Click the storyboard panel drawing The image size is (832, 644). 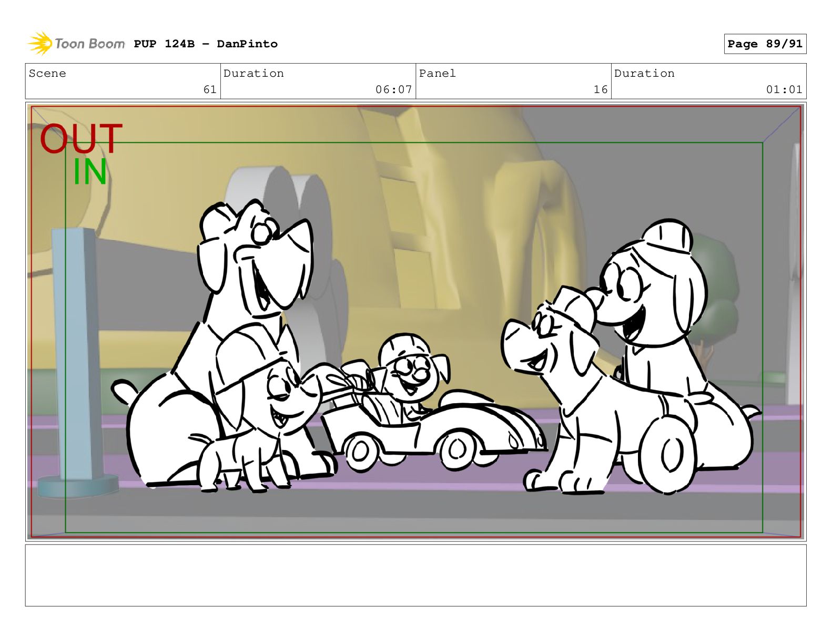click(x=415, y=322)
